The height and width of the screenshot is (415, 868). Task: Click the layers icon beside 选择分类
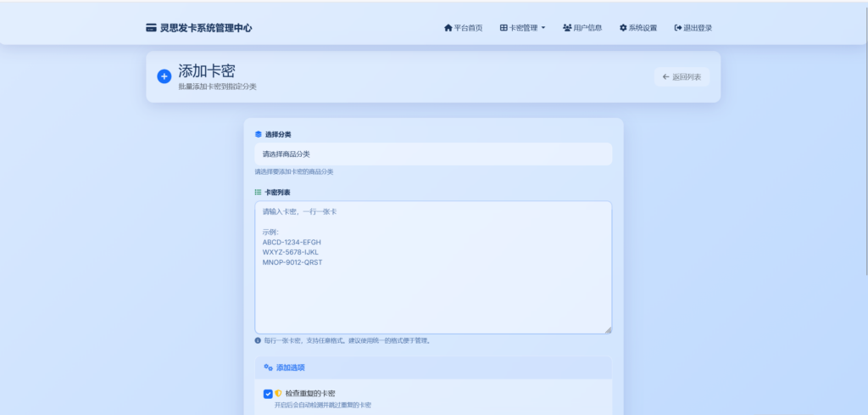[x=259, y=134]
